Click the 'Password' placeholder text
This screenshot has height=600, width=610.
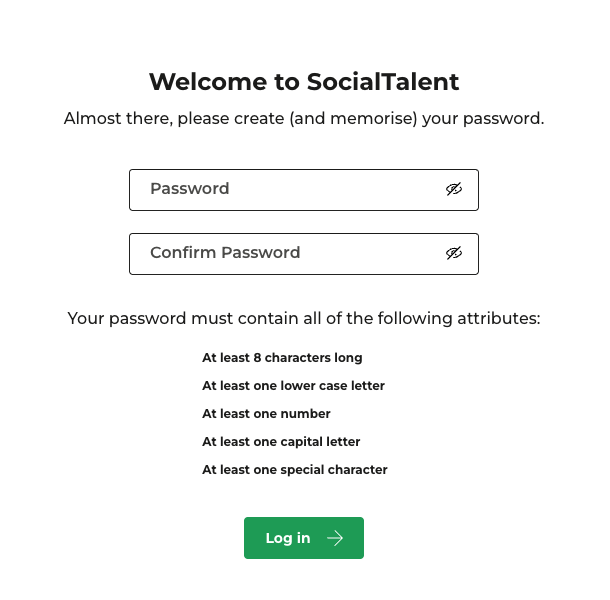coord(190,189)
